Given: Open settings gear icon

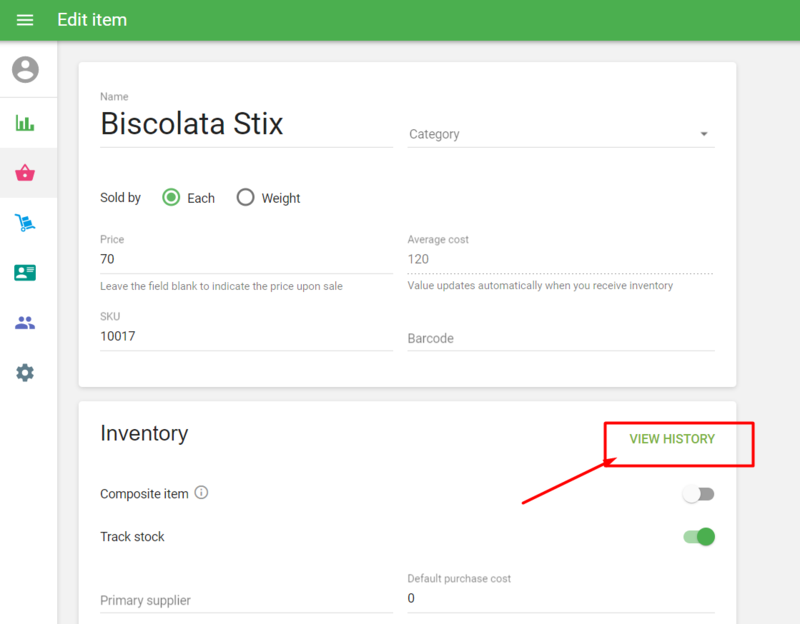Looking at the screenshot, I should [25, 373].
